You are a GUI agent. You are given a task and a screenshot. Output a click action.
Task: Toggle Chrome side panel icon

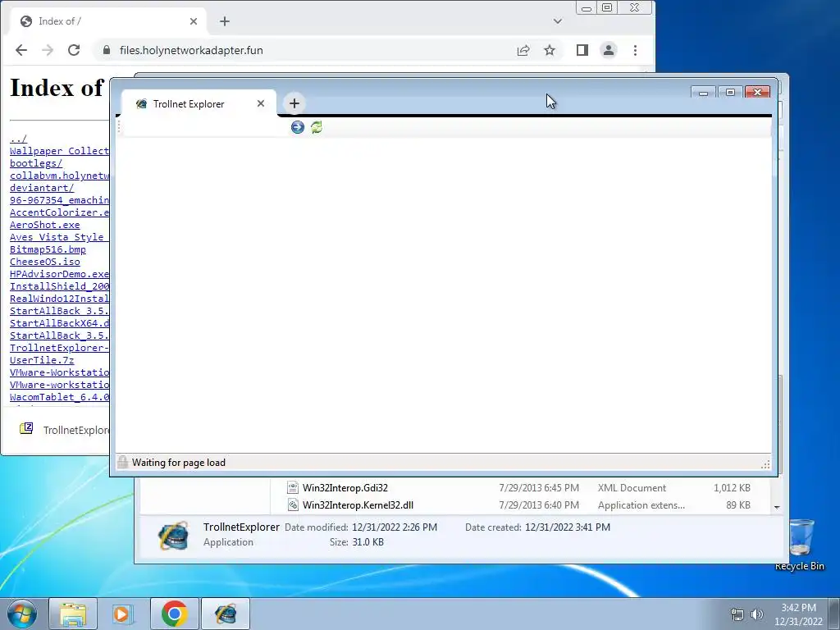coord(582,50)
